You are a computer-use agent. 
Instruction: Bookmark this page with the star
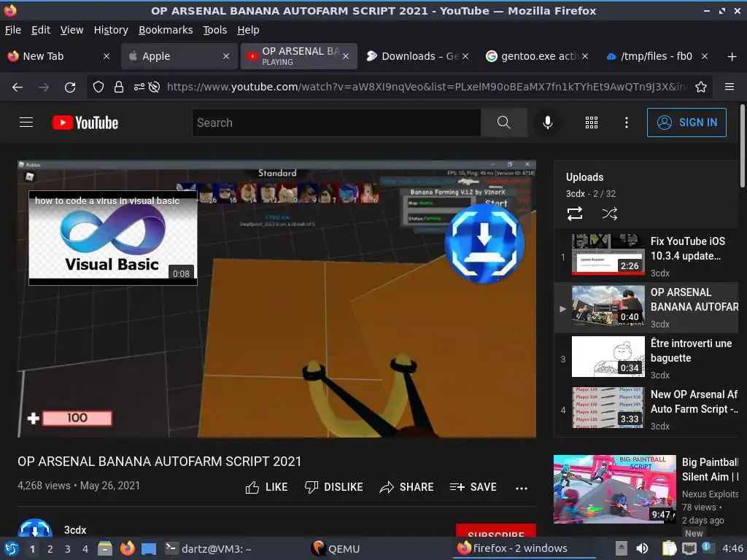pos(701,87)
